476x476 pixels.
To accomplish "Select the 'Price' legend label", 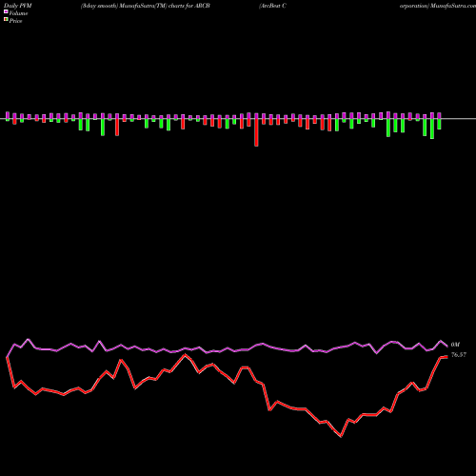I will 15,21.
